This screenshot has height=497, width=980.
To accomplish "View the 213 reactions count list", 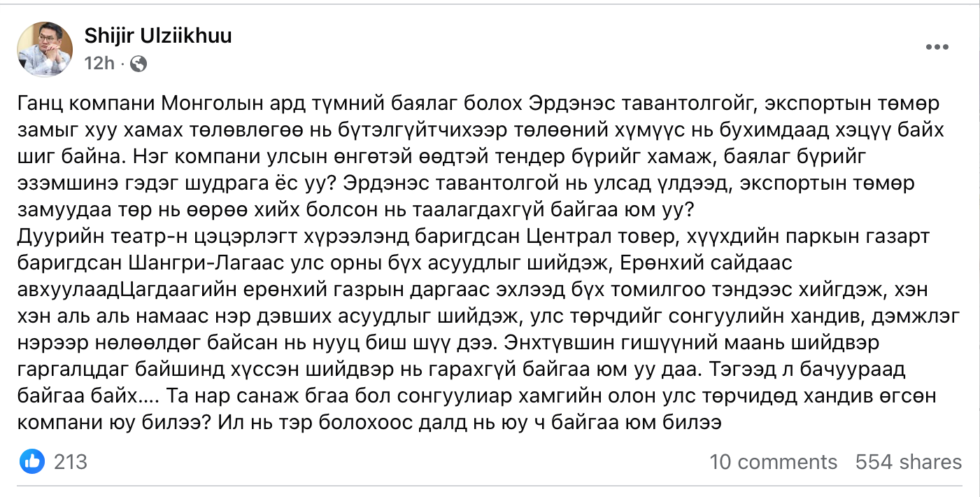I will (71, 461).
